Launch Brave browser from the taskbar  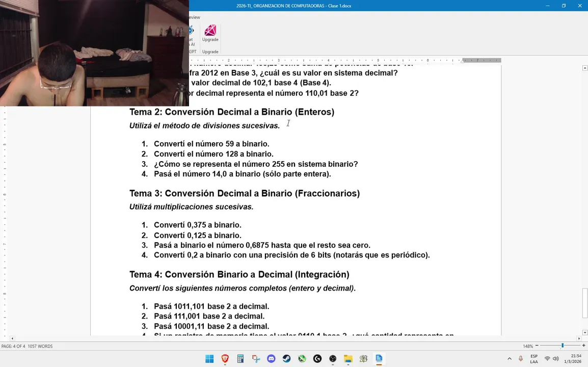click(225, 359)
